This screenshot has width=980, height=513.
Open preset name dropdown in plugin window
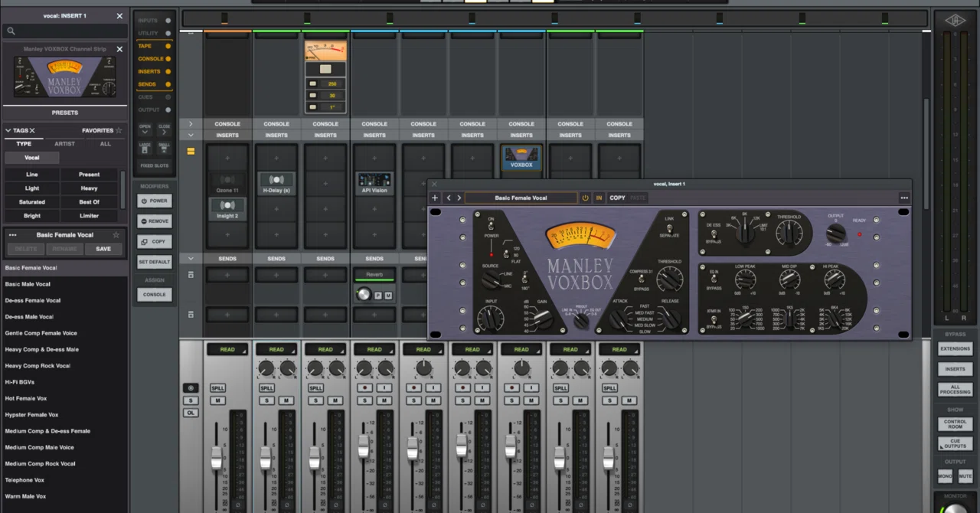click(x=521, y=198)
